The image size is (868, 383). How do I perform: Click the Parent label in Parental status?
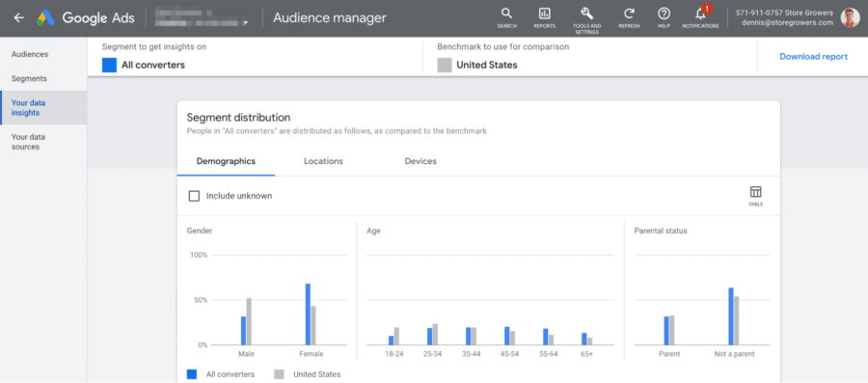(669, 354)
